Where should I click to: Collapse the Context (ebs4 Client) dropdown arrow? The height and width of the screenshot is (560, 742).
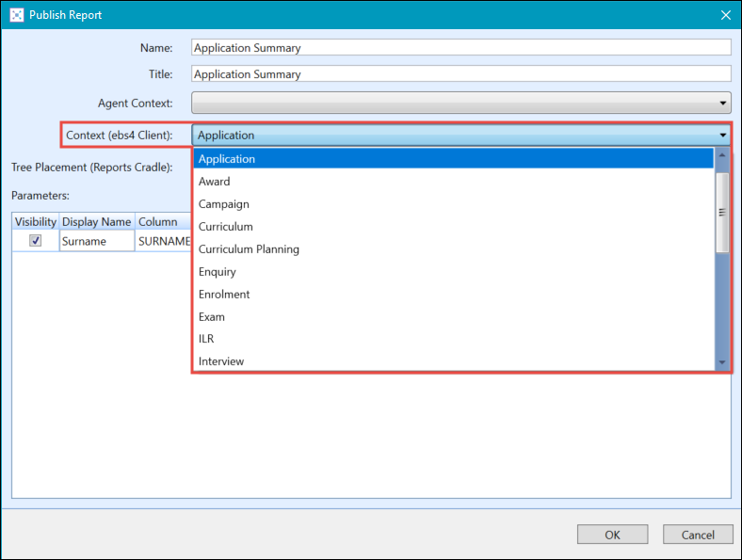point(722,136)
